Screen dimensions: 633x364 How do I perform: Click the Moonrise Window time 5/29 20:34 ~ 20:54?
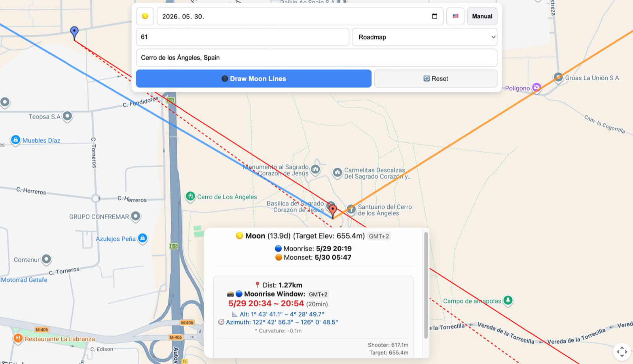(x=266, y=304)
